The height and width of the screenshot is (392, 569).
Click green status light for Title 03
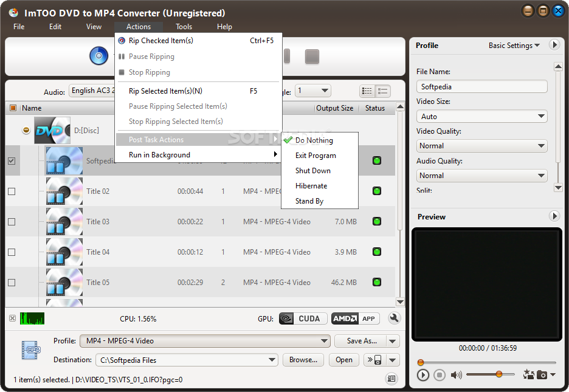coord(377,222)
